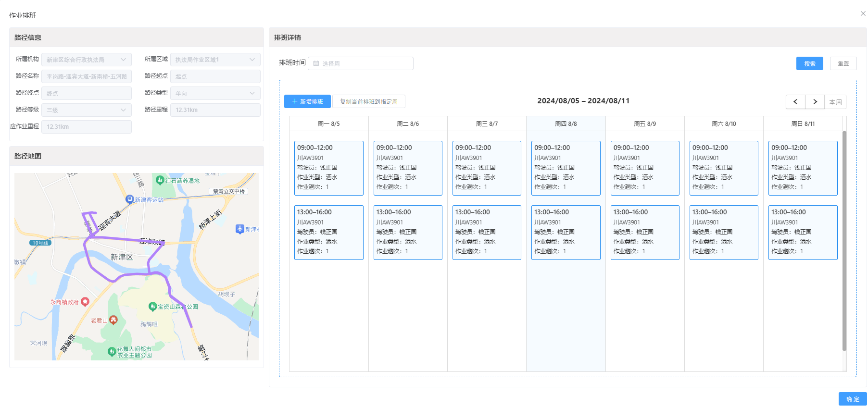Click the 红石涵养湿地 park marker on map

point(160,180)
